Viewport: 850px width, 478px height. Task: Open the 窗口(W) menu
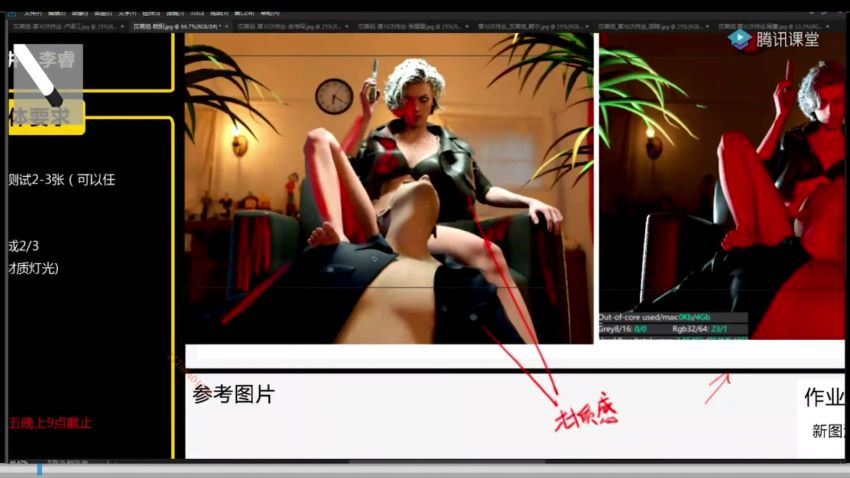pos(244,13)
